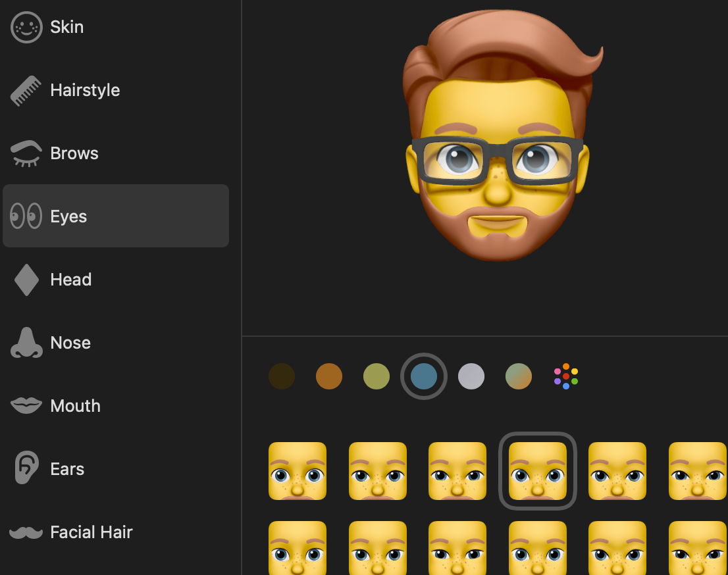Screen dimensions: 728x575
Task: Choose the olive green eye color
Action: (377, 376)
